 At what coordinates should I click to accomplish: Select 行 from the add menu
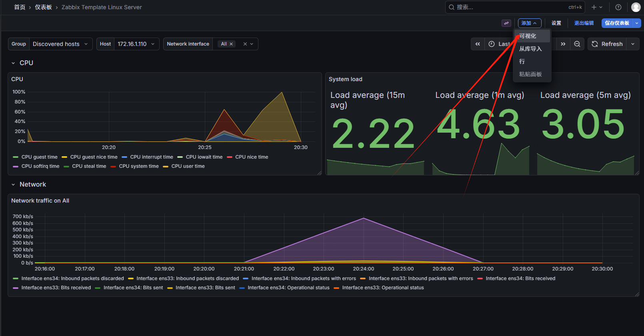(532, 62)
